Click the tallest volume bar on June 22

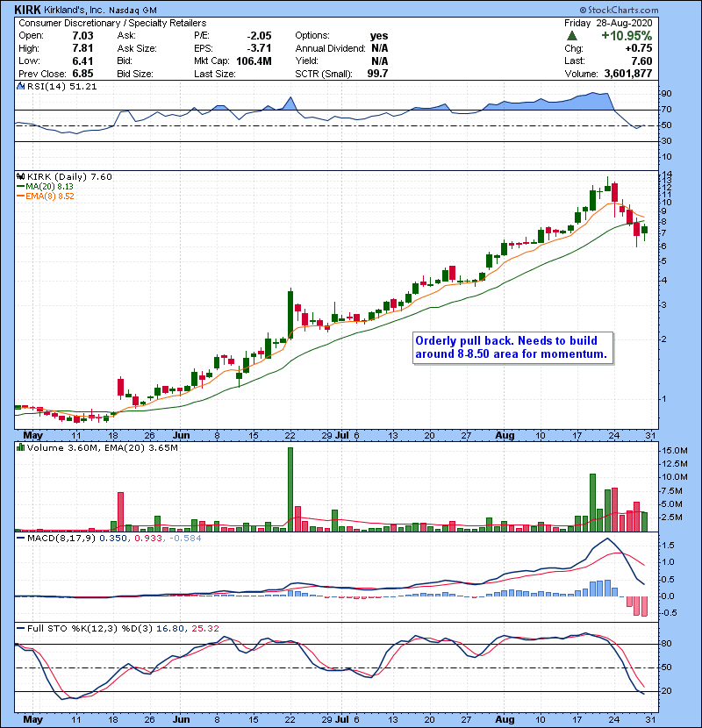(x=289, y=489)
